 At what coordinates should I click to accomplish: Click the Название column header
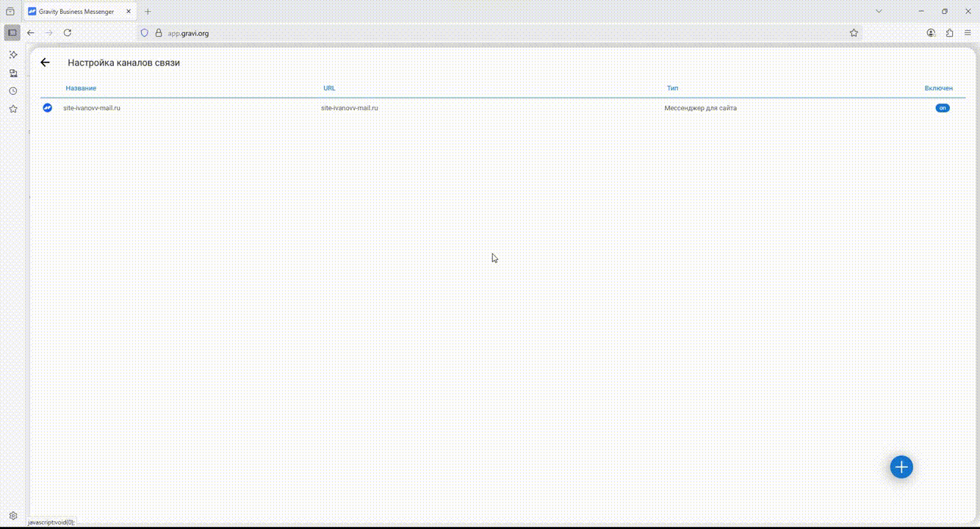(x=81, y=88)
